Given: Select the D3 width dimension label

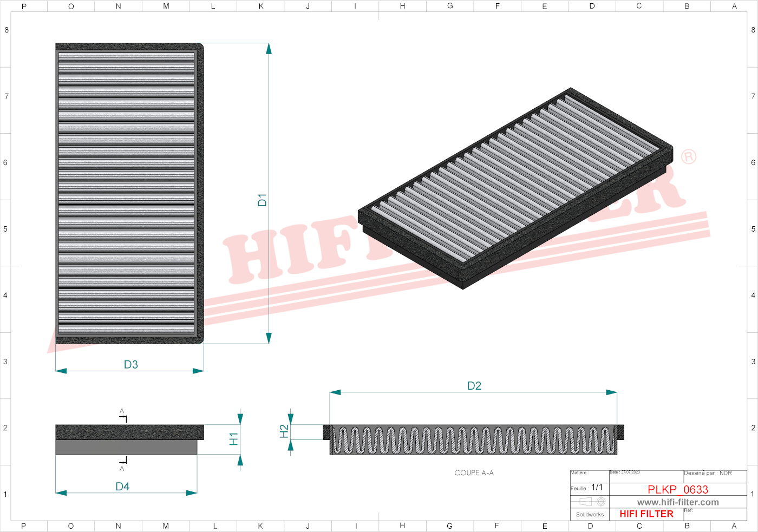Looking at the screenshot, I should coord(130,365).
